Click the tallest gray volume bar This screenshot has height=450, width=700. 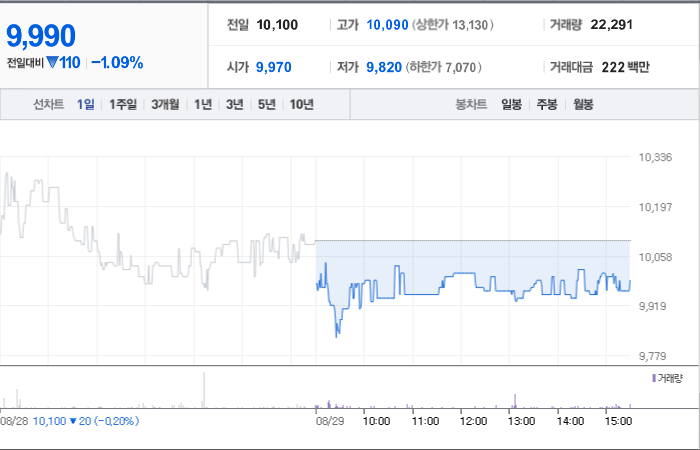pyautogui.click(x=204, y=390)
